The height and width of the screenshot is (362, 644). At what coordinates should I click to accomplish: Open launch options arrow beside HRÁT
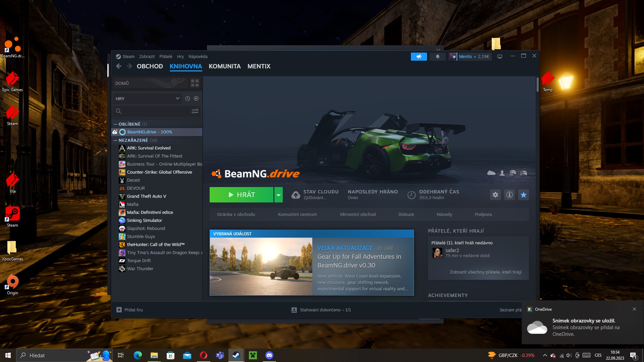(x=278, y=195)
